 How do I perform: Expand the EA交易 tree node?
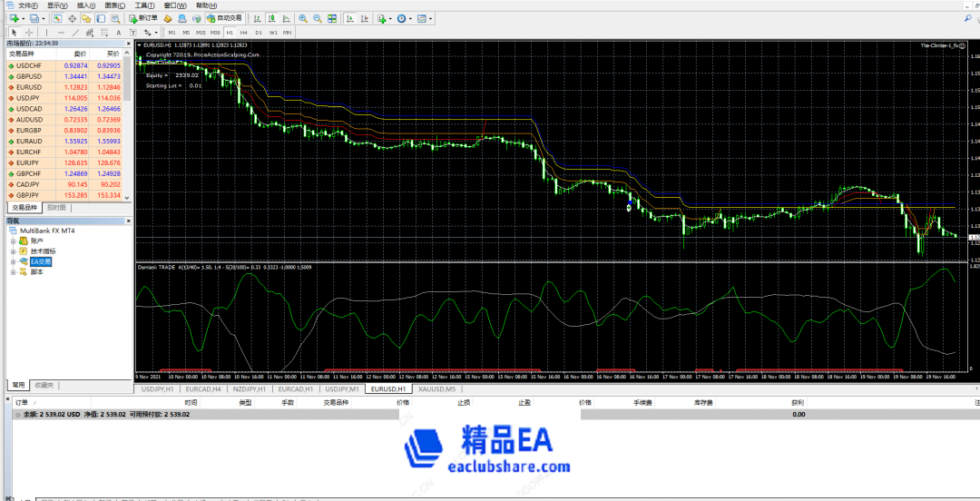tap(13, 261)
